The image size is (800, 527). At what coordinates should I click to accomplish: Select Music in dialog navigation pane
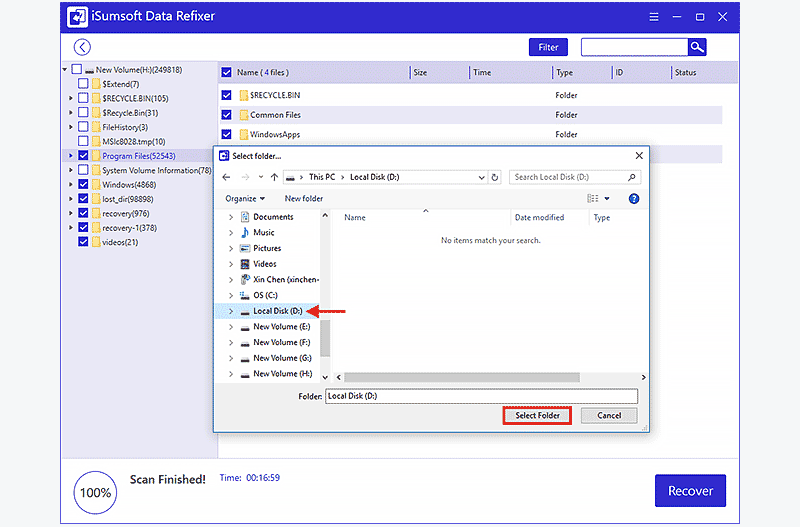[264, 232]
